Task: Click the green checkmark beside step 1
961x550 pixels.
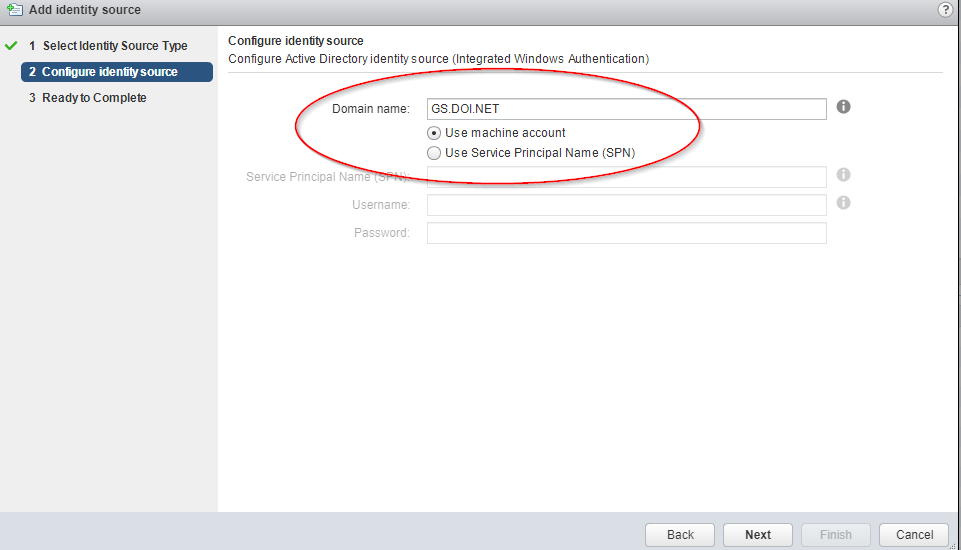Action: (x=11, y=45)
